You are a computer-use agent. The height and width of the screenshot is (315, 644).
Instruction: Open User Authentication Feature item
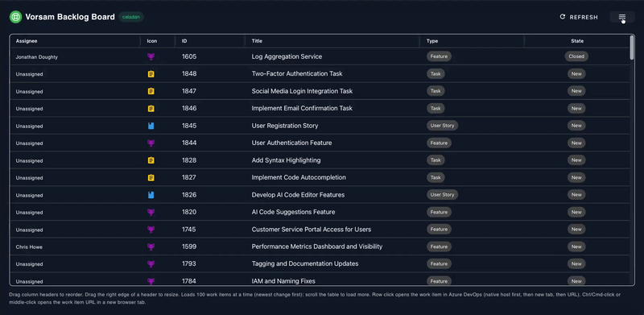[291, 143]
